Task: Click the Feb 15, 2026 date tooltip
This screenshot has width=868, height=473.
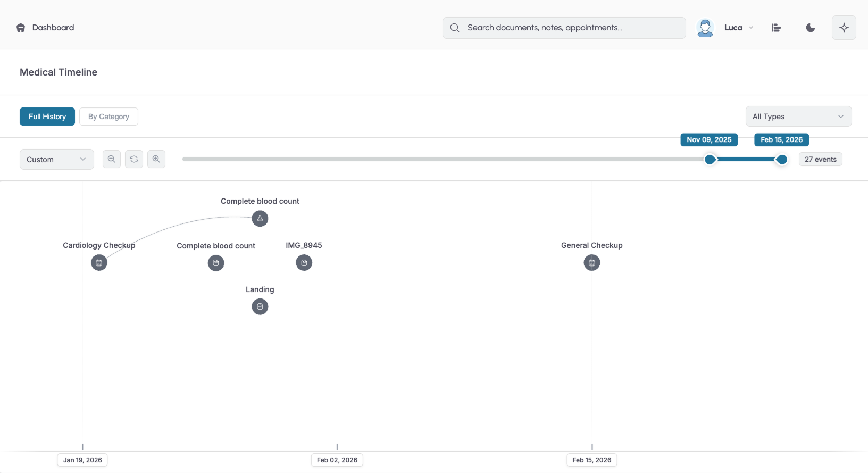Action: click(x=781, y=140)
